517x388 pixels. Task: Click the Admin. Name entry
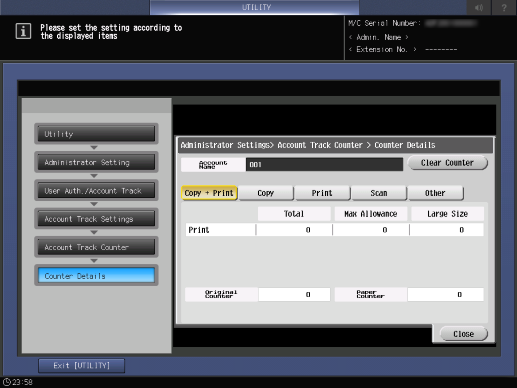click(x=379, y=37)
